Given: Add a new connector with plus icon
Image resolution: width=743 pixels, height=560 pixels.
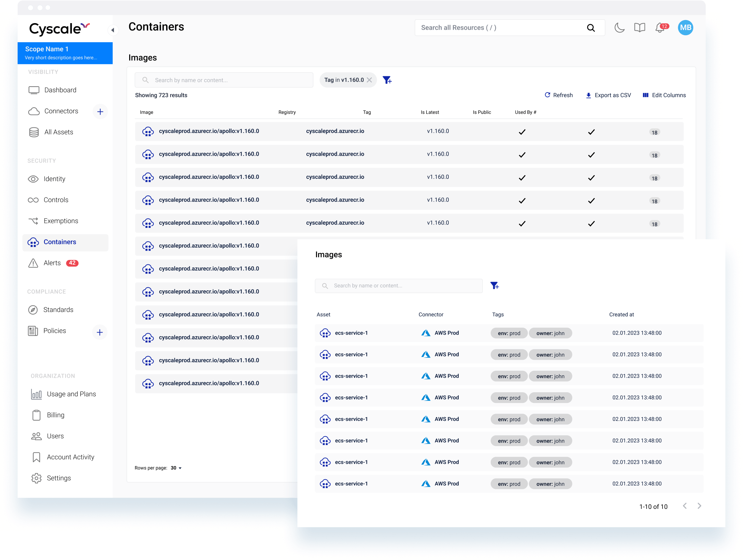Looking at the screenshot, I should pyautogui.click(x=100, y=112).
